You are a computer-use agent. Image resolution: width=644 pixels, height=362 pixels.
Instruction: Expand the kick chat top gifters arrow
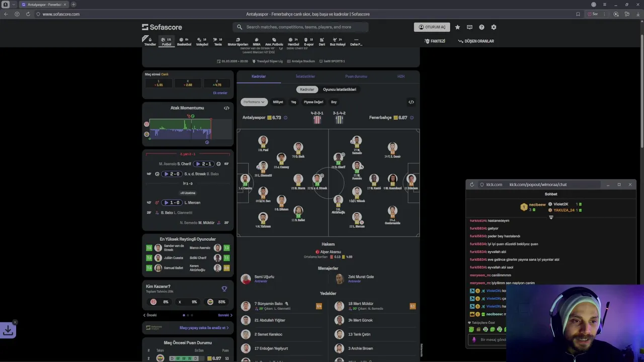(x=551, y=218)
